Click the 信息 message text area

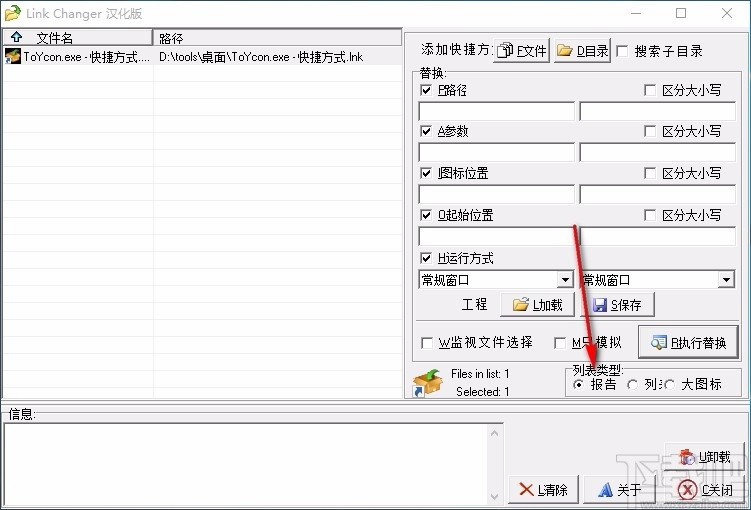(x=247, y=465)
